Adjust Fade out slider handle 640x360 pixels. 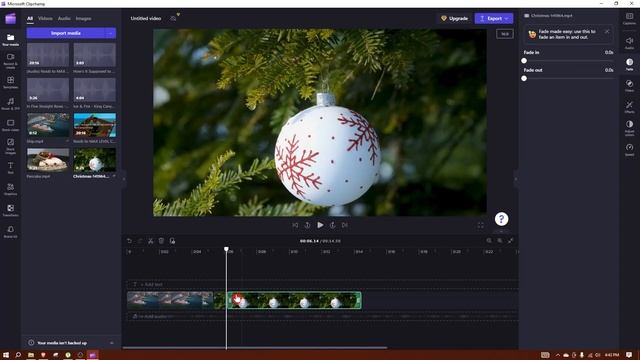[524, 78]
